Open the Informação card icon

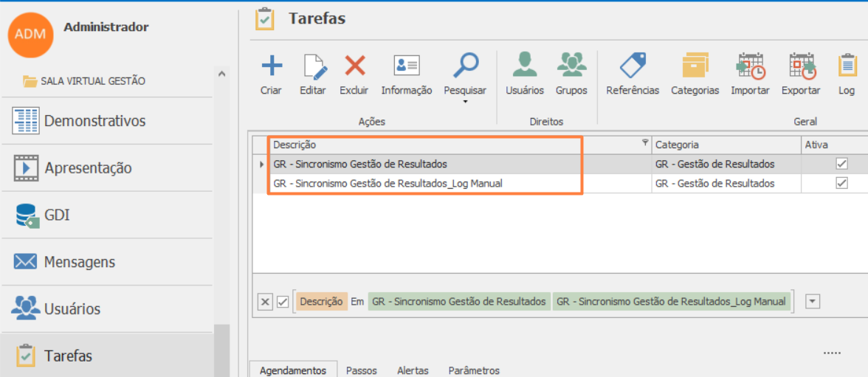[x=406, y=66]
